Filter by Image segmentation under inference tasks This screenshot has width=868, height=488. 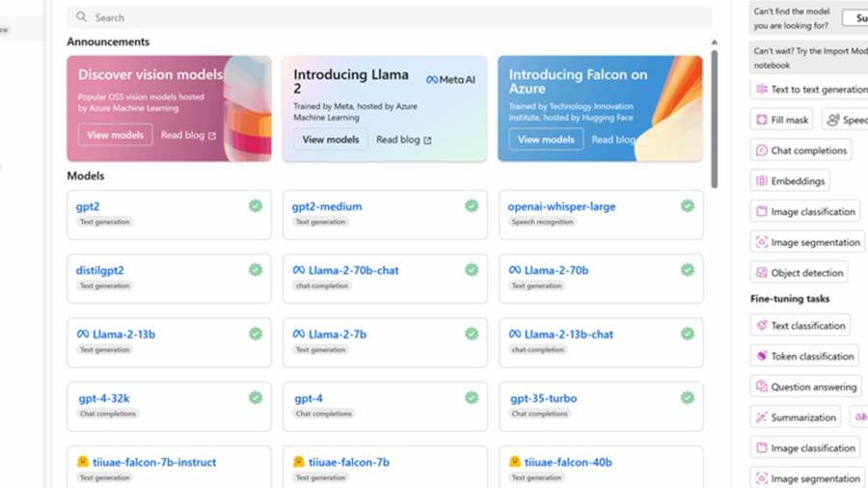point(807,242)
